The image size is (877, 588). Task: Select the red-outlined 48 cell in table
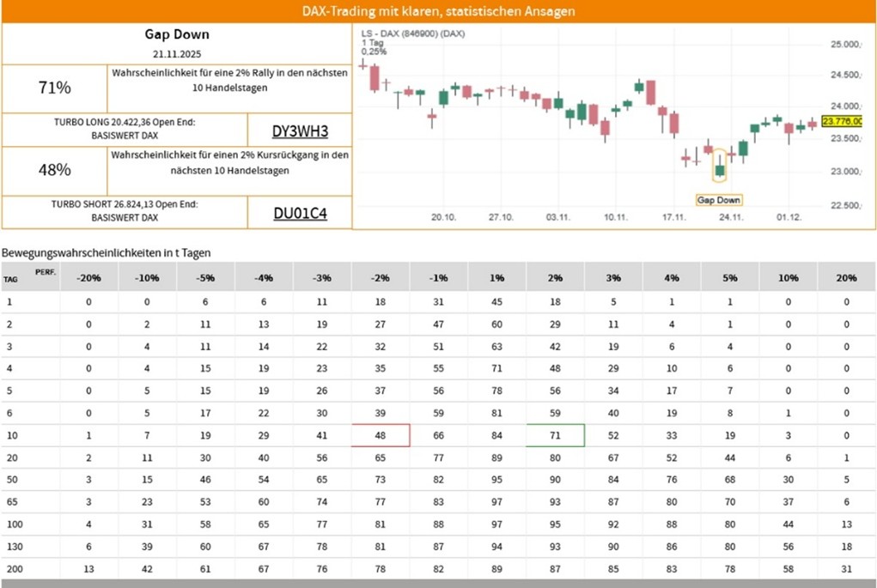(x=381, y=435)
